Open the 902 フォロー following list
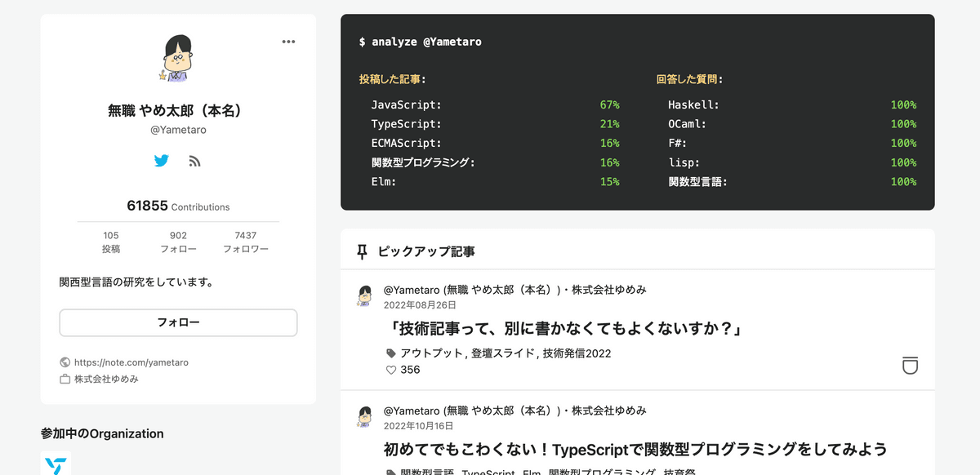980x475 pixels. click(x=178, y=242)
